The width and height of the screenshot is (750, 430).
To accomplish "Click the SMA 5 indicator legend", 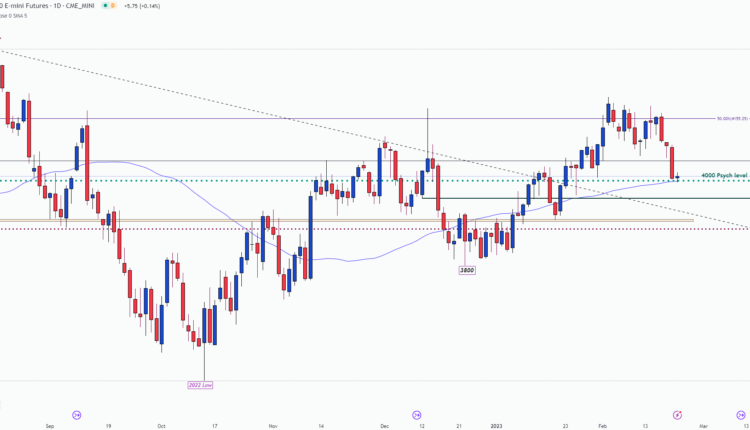I will 20,18.
